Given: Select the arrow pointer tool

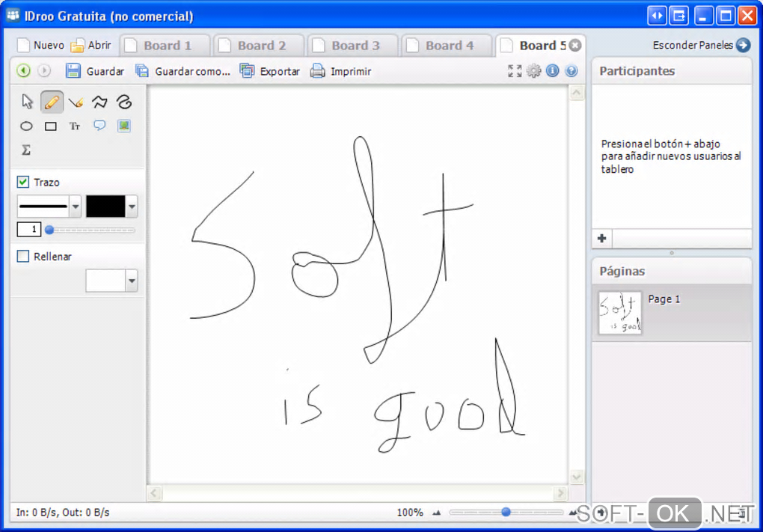Looking at the screenshot, I should pyautogui.click(x=28, y=102).
